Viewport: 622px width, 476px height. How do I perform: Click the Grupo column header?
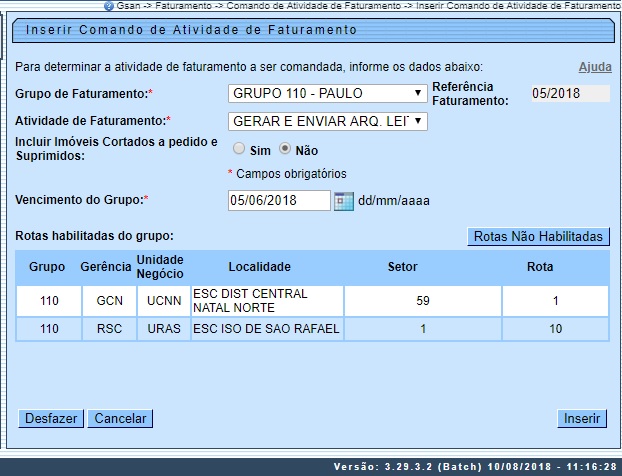point(47,267)
